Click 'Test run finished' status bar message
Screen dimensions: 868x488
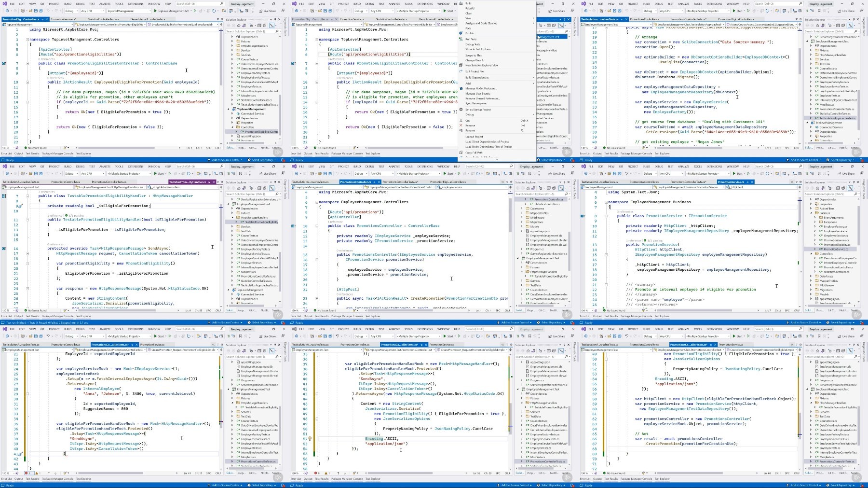coord(46,322)
